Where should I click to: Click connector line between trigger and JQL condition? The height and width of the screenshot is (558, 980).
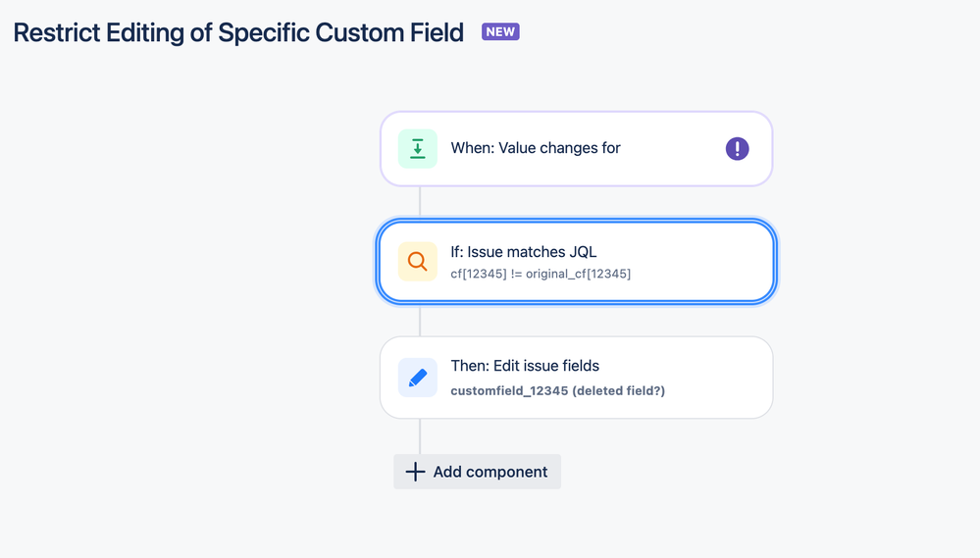[420, 202]
